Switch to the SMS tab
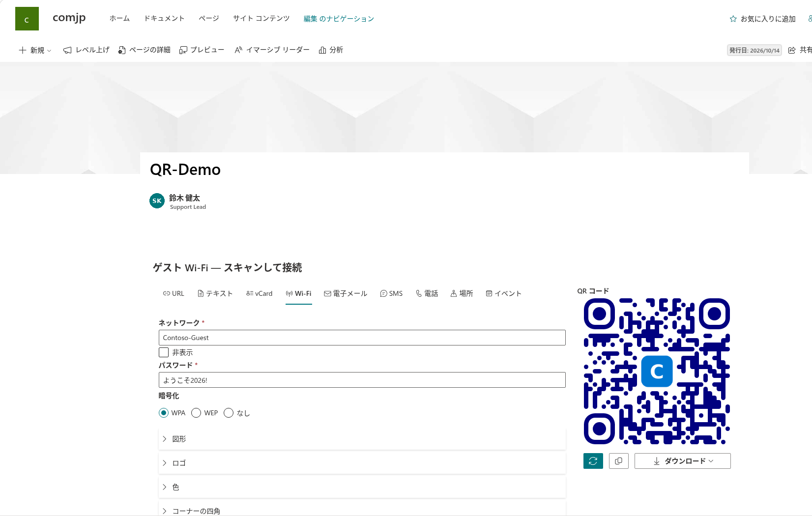Image resolution: width=812 pixels, height=516 pixels. tap(391, 293)
